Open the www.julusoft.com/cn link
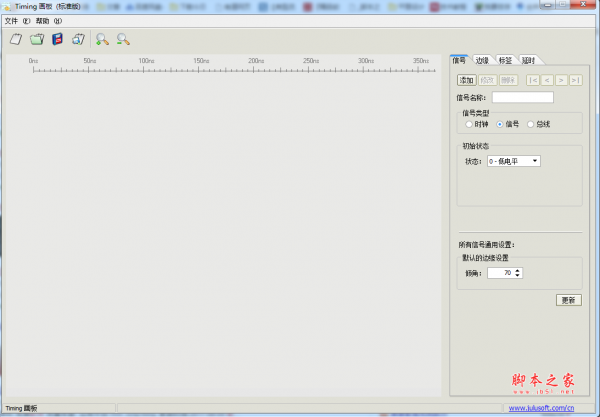The image size is (600, 417). coord(541,408)
